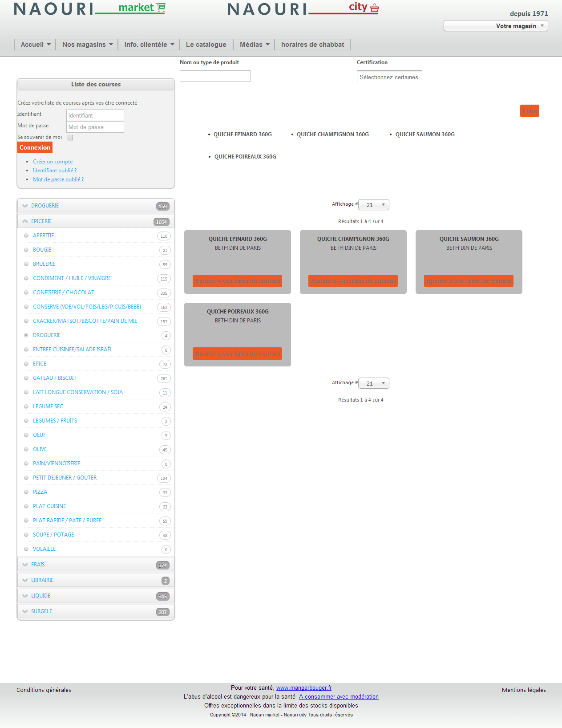Screen dimensions: 562x728
Task: Open the SOUPE / POTAGE category
Action: pos(53,535)
